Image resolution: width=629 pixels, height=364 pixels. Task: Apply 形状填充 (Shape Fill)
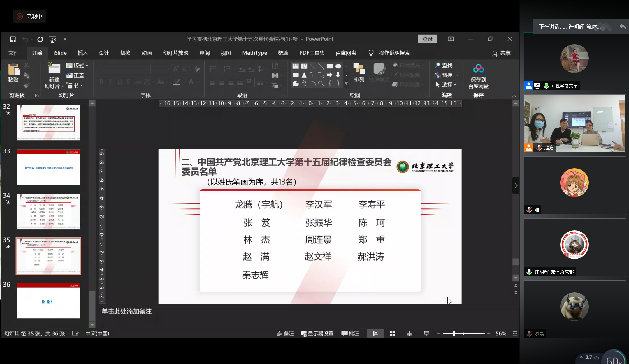[x=407, y=65]
